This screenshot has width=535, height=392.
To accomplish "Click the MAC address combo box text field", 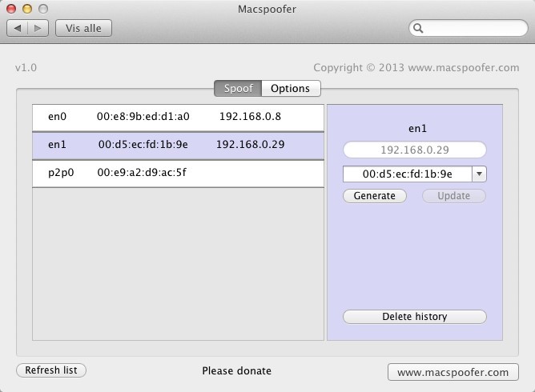I will pyautogui.click(x=408, y=174).
